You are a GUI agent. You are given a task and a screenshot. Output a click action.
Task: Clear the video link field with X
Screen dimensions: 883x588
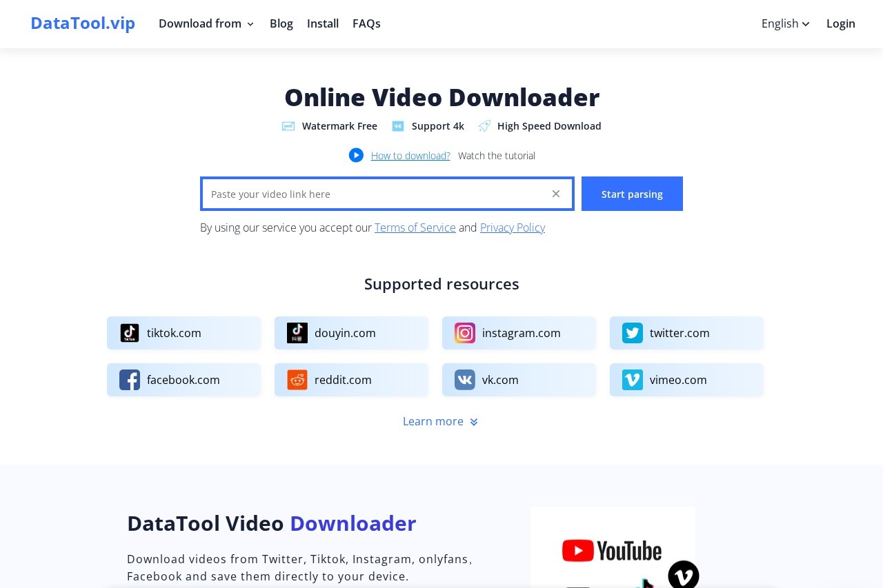pos(556,194)
